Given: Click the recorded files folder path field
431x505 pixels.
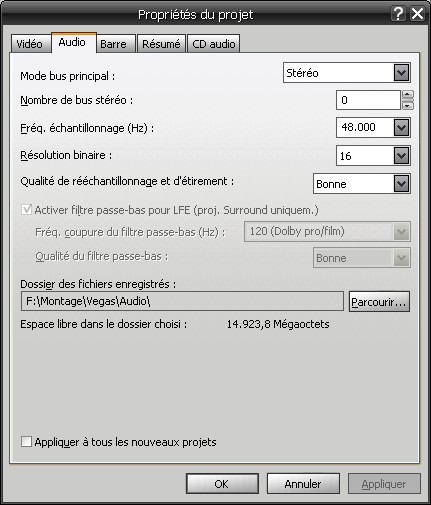Looking at the screenshot, I should coord(182,301).
